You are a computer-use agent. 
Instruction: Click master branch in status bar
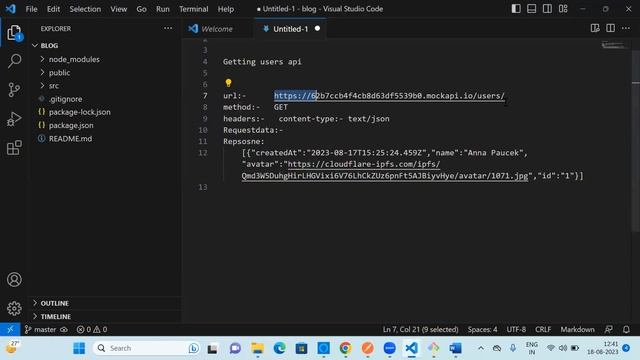tap(40, 329)
